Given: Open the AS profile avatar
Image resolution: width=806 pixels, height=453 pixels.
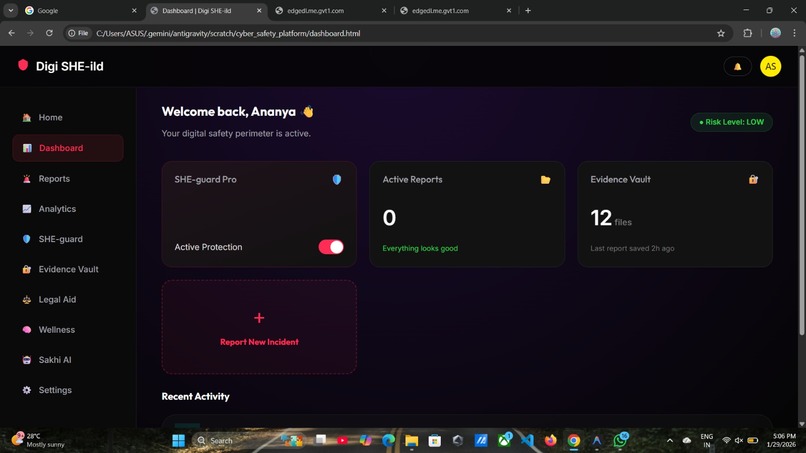Looking at the screenshot, I should [770, 66].
